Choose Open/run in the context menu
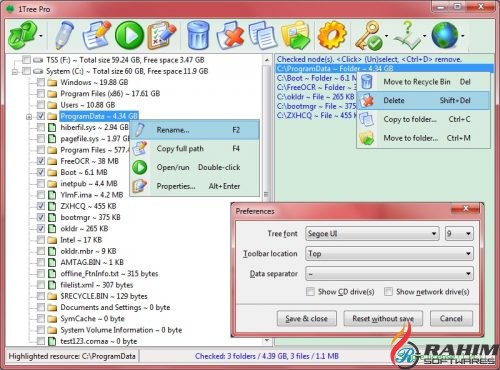 pos(195,167)
